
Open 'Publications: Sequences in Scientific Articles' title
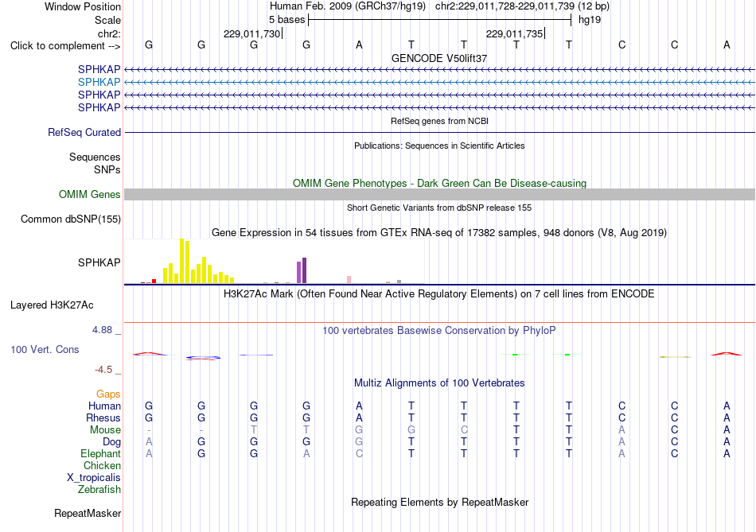pos(439,146)
